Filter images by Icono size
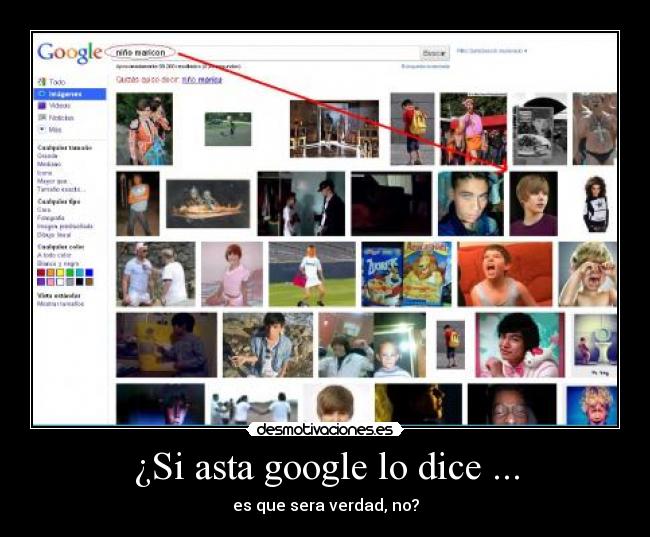 (x=44, y=173)
